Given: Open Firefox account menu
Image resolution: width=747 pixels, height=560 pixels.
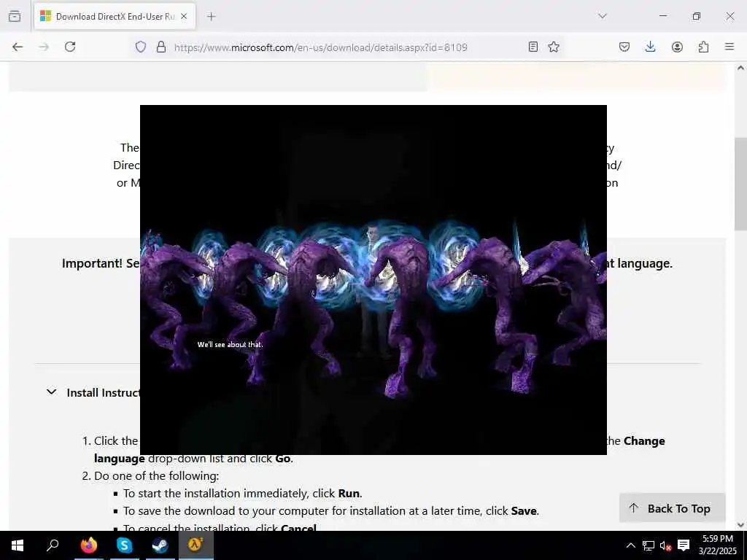Looking at the screenshot, I should click(677, 47).
